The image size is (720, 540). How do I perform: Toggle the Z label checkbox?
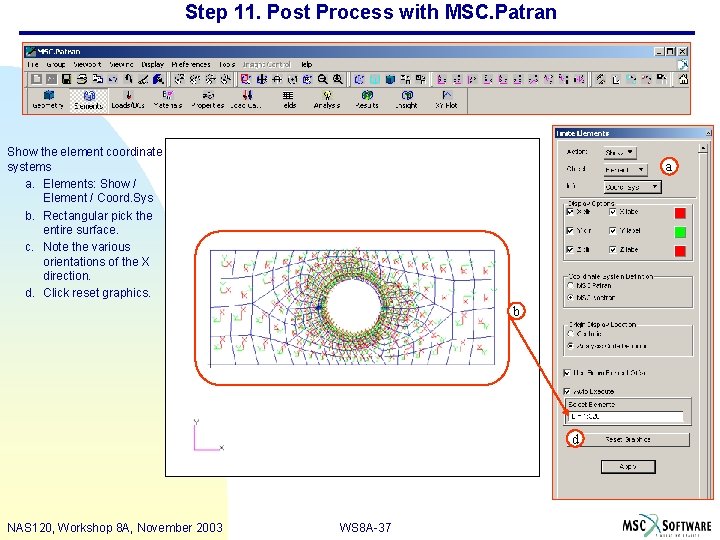click(613, 249)
